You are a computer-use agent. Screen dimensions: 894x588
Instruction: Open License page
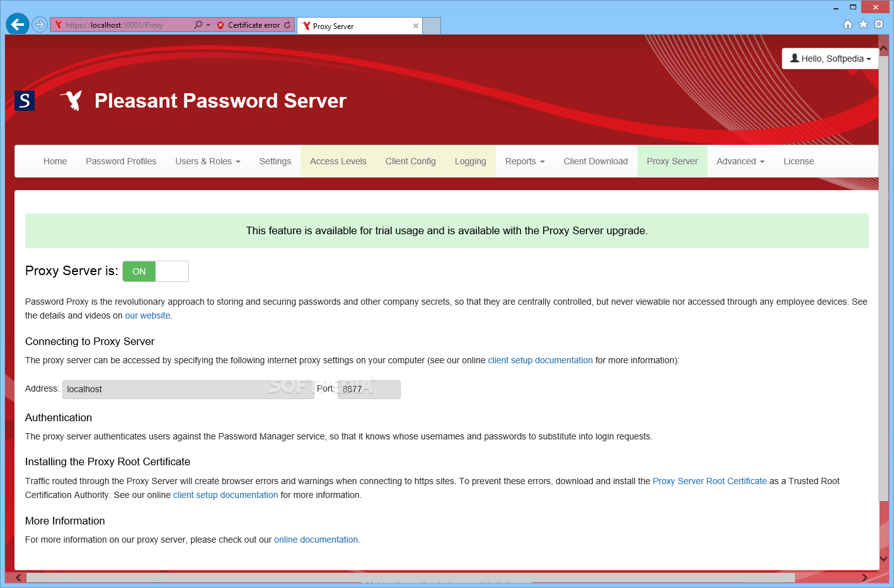pos(799,161)
